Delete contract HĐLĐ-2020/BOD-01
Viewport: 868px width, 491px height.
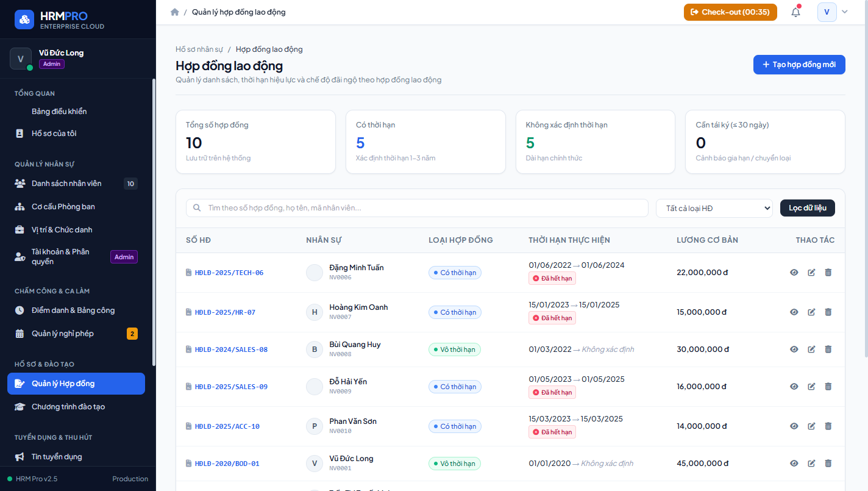[828, 464]
